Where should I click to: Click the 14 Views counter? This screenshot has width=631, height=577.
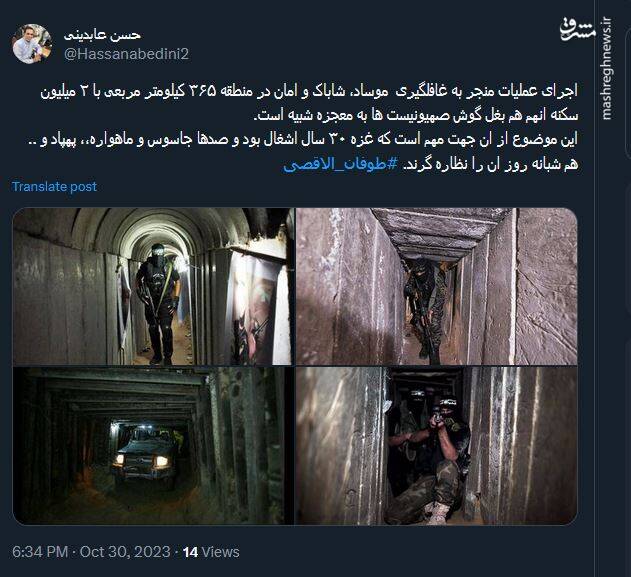211,552
